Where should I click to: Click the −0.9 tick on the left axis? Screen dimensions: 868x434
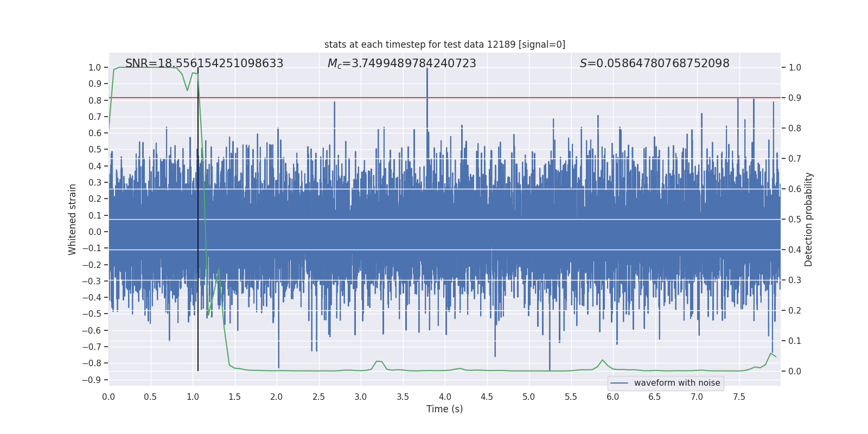point(91,380)
